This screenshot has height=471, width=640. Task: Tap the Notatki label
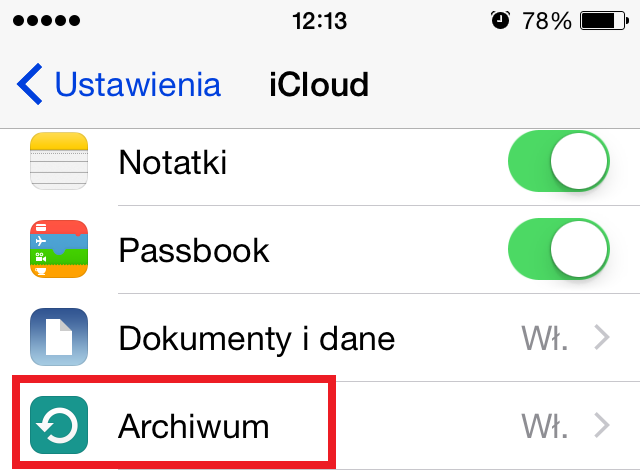[x=173, y=162]
